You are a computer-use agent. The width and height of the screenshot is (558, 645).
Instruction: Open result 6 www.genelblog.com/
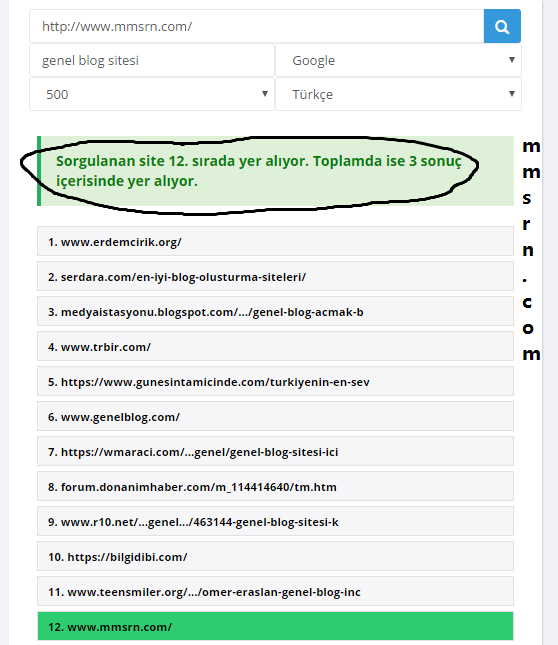coord(276,416)
